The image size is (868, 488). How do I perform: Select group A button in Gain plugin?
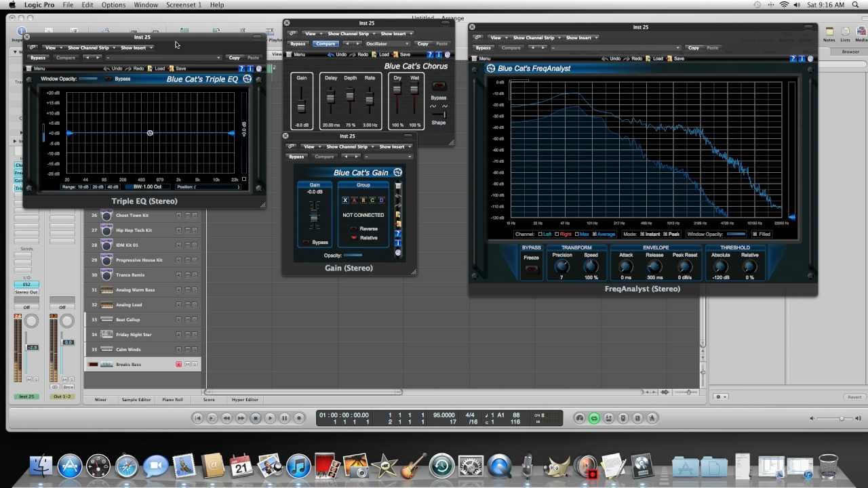coord(354,201)
